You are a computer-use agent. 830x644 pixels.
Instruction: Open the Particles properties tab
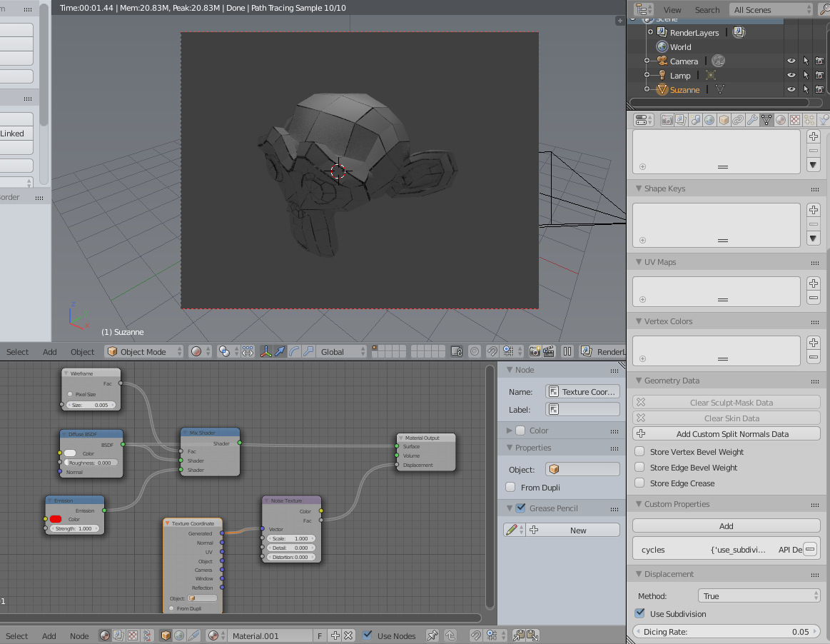point(809,120)
